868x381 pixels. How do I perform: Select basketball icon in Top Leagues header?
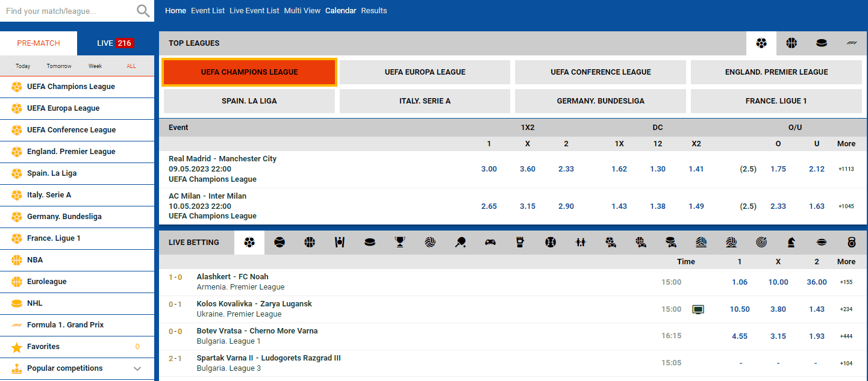(792, 43)
